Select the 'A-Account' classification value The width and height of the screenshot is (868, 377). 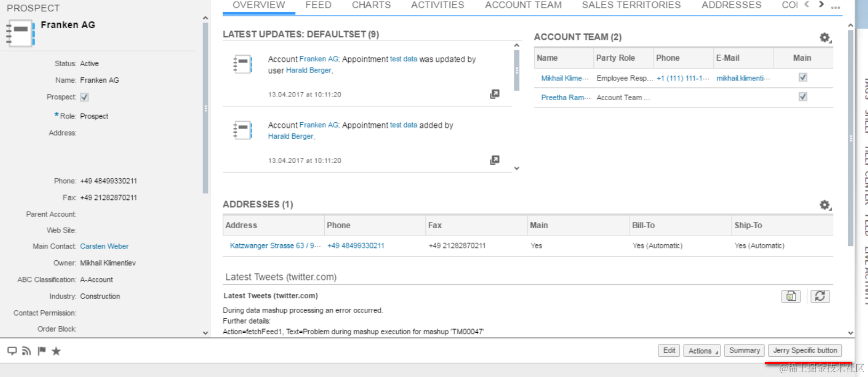(x=97, y=279)
